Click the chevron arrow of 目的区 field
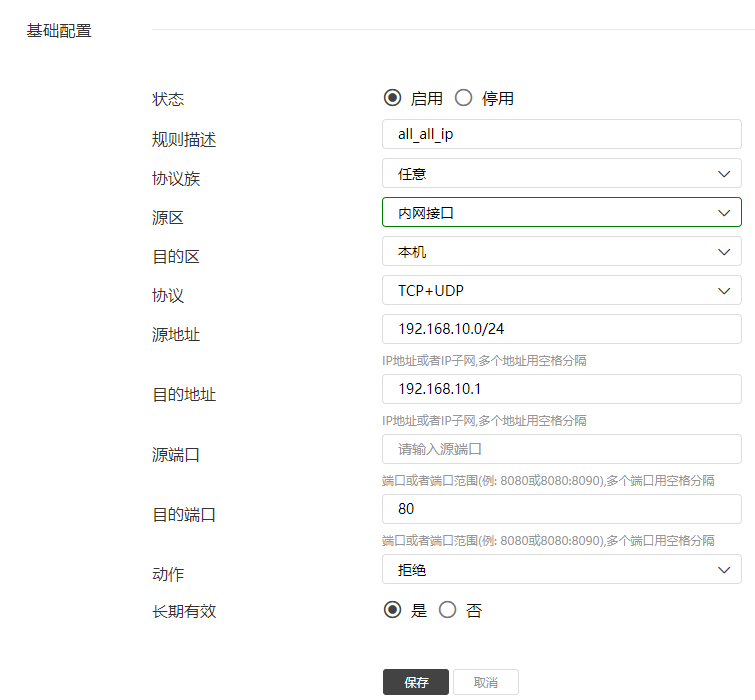 tap(724, 251)
